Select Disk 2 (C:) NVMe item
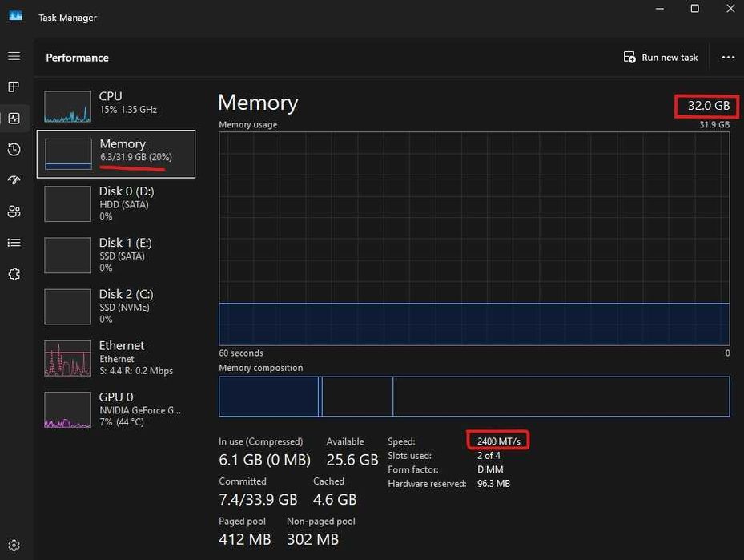This screenshot has width=744, height=560. (x=116, y=307)
